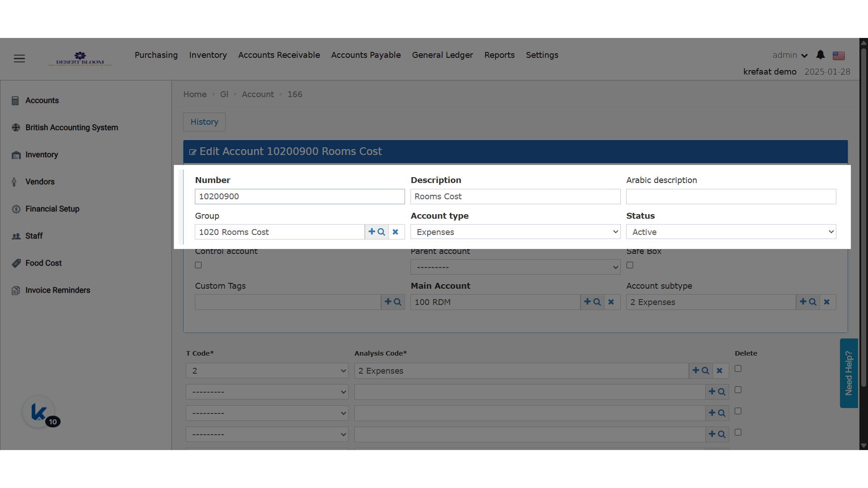The height and width of the screenshot is (488, 868).
Task: Open the hamburger sidebar menu
Action: (x=19, y=59)
